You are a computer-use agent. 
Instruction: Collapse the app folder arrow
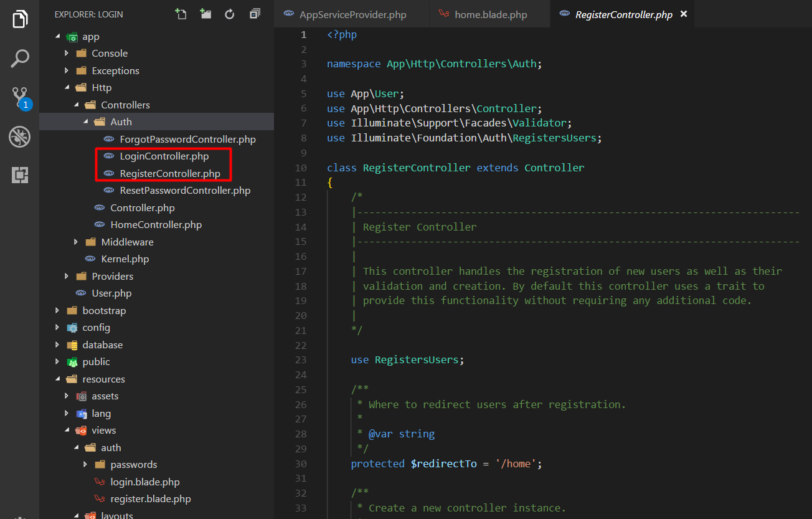[58, 37]
